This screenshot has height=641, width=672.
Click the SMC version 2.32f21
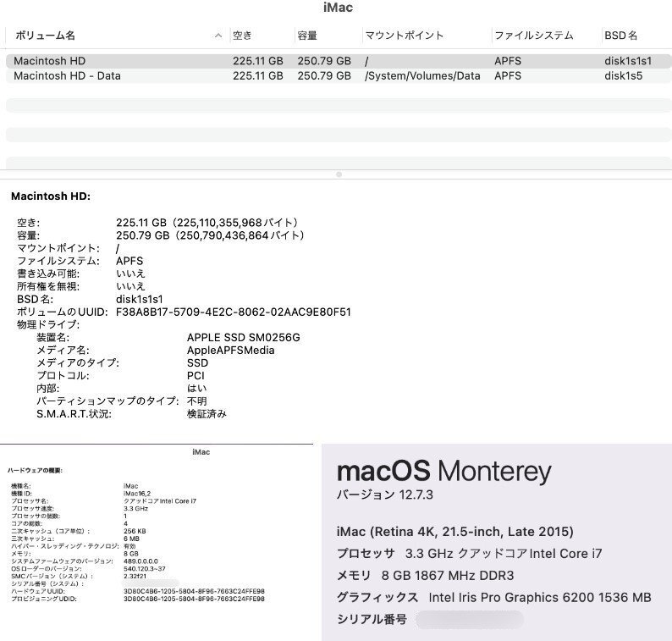click(x=135, y=577)
